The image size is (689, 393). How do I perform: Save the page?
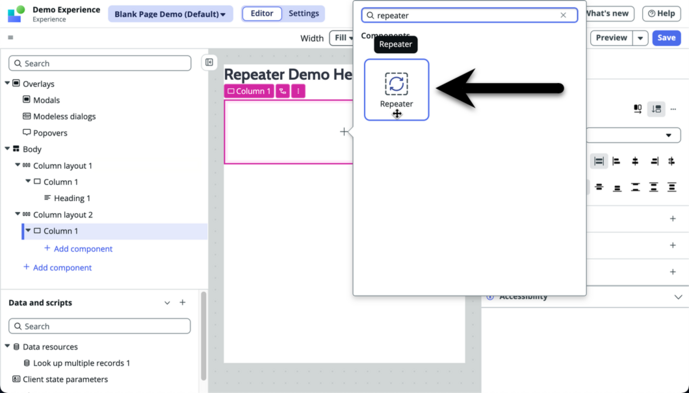pos(666,38)
